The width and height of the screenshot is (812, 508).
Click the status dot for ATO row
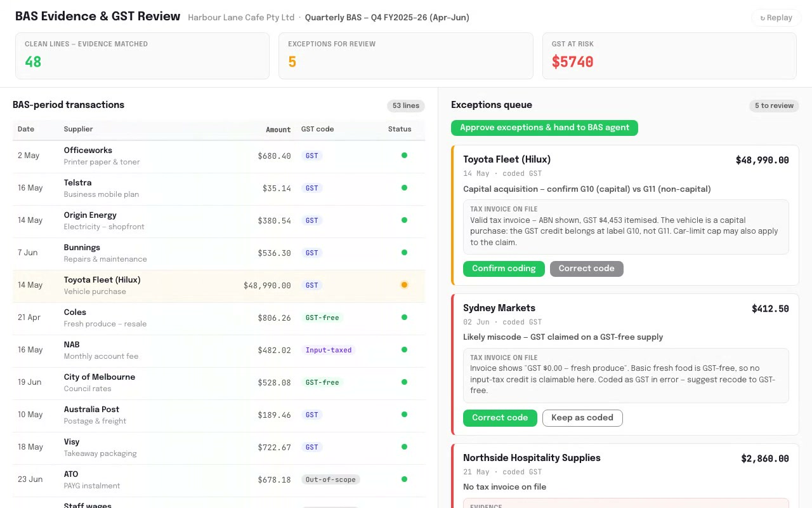click(x=404, y=479)
